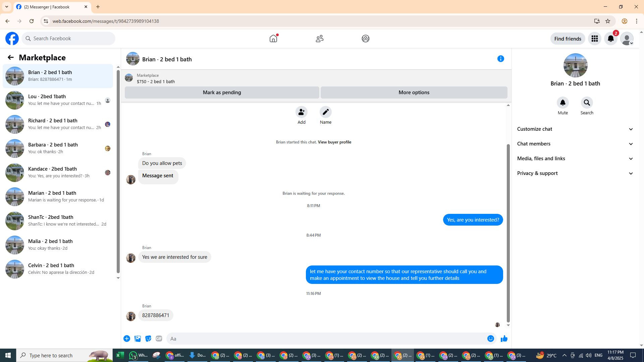Viewport: 644px width, 362px height.
Task: Expand Privacy & support section
Action: (x=575, y=173)
